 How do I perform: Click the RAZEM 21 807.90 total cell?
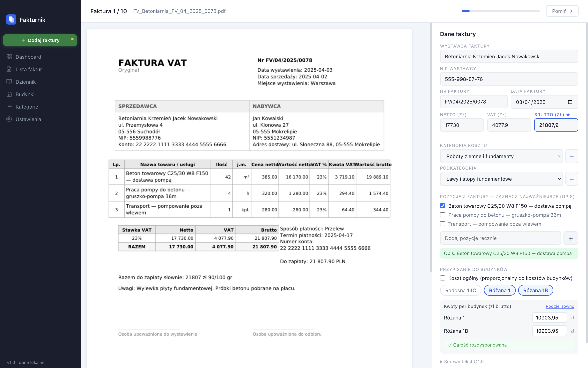point(257,247)
